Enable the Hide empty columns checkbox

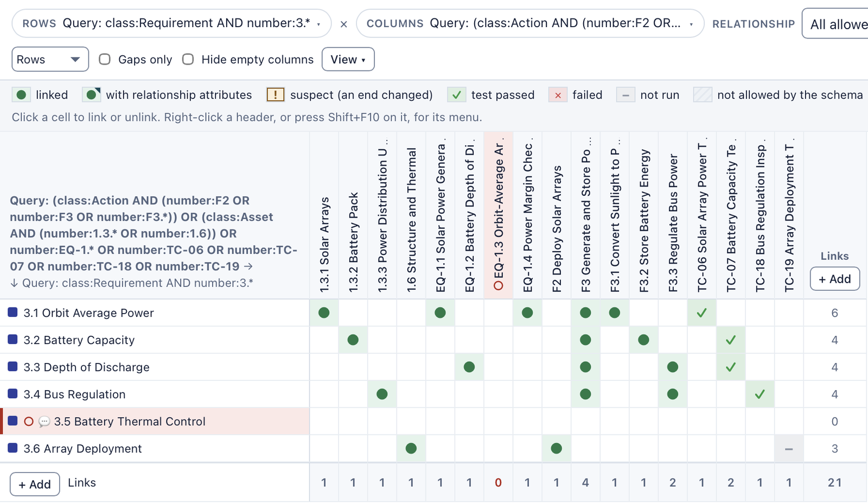click(x=188, y=59)
